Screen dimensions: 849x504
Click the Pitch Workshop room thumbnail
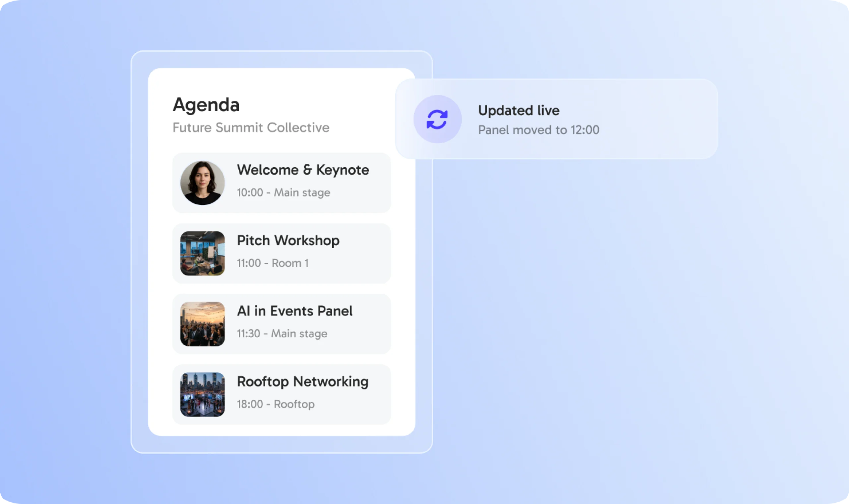point(202,253)
